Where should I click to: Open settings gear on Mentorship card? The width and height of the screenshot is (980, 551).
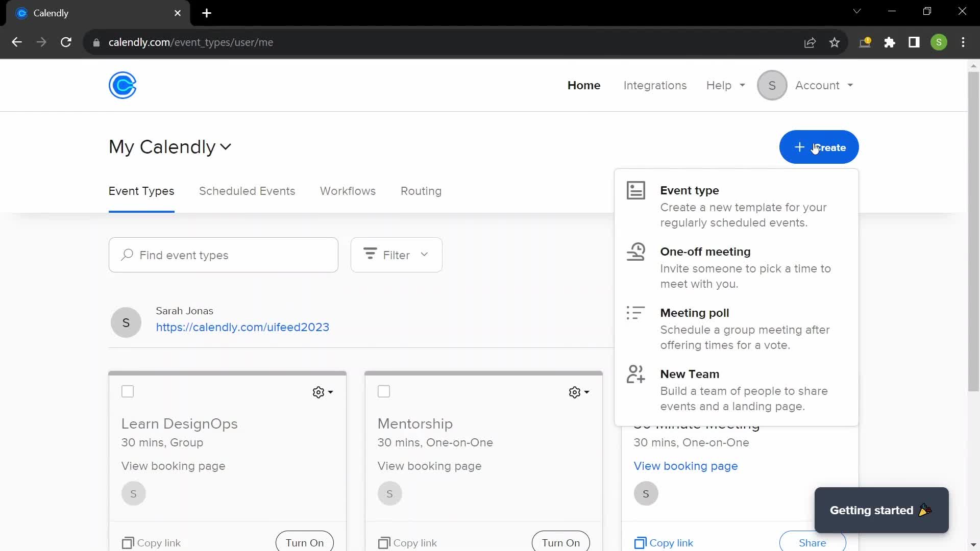(x=579, y=392)
